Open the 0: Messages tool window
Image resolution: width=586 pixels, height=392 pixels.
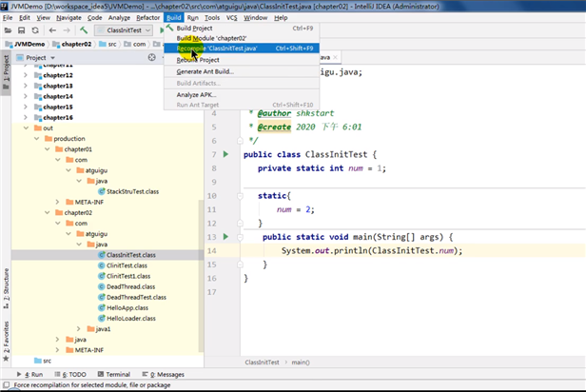click(x=164, y=374)
